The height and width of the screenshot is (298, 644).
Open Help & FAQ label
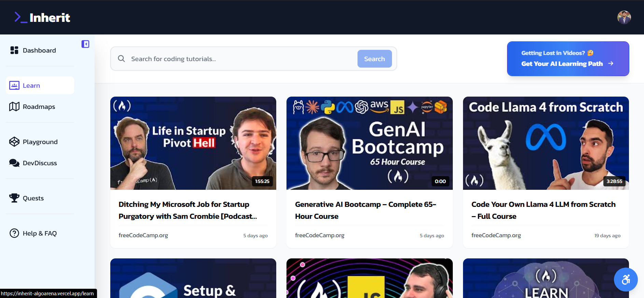[40, 233]
